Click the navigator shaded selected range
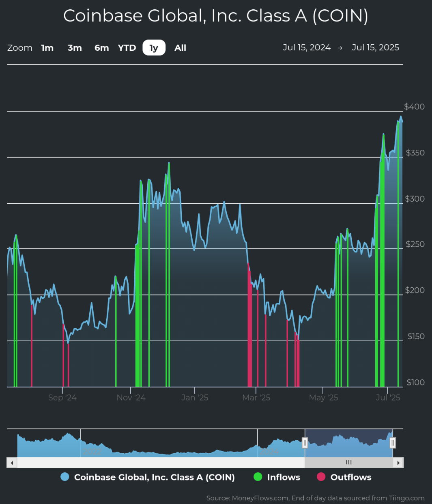 [x=349, y=443]
